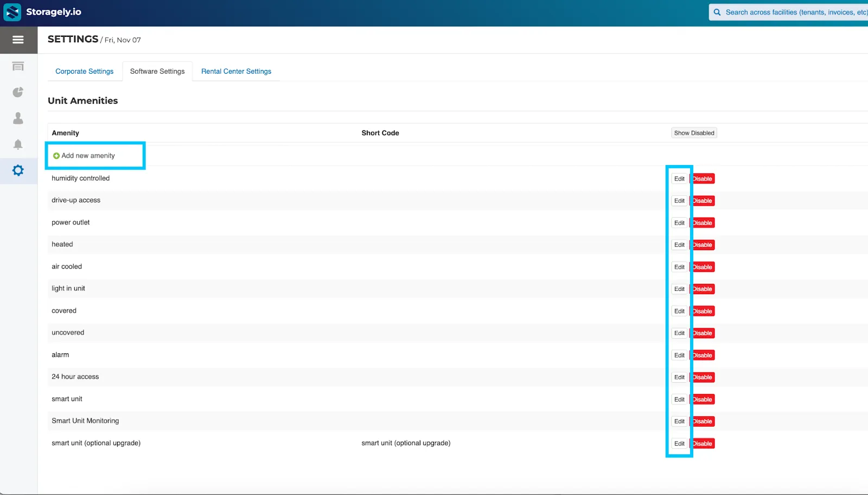This screenshot has height=495, width=868.
Task: Open the settings gear icon
Action: point(18,170)
